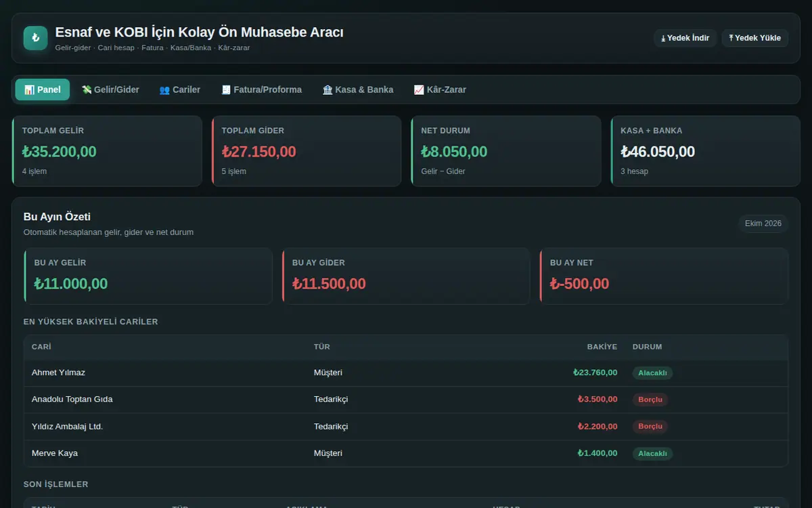
Task: Open the Panel tab
Action: click(x=43, y=89)
